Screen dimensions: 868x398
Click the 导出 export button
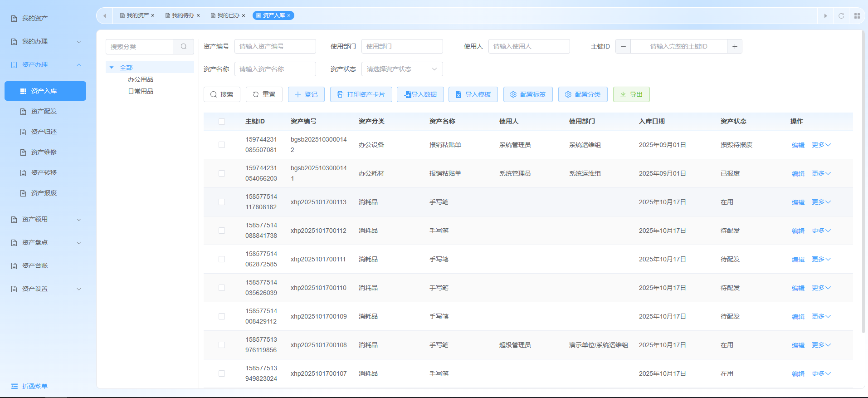631,94
